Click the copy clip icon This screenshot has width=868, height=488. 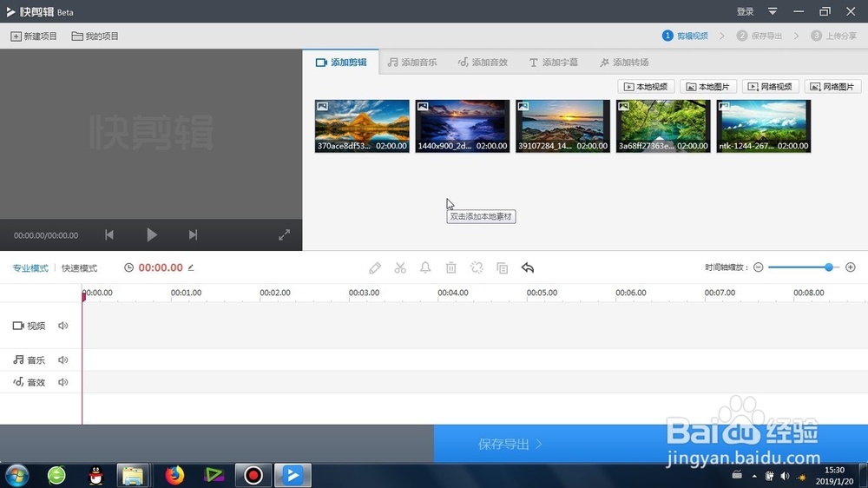point(502,268)
